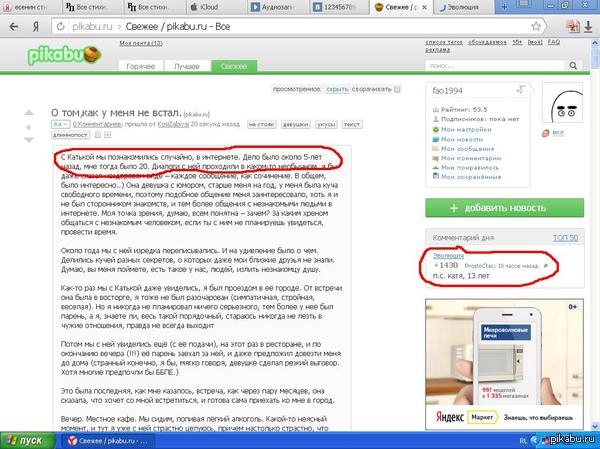
Task: Toggle the 'сворачивать' checkbox
Action: pyautogui.click(x=397, y=89)
